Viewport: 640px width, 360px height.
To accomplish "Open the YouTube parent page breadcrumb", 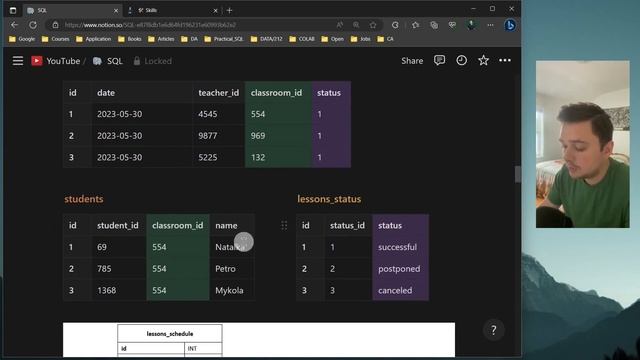I will click(56, 61).
